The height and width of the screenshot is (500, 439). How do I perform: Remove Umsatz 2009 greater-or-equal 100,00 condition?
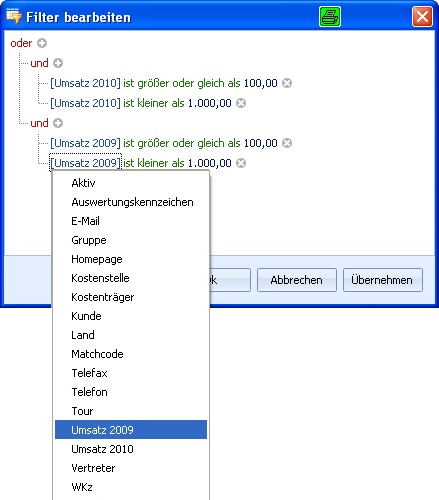[287, 143]
